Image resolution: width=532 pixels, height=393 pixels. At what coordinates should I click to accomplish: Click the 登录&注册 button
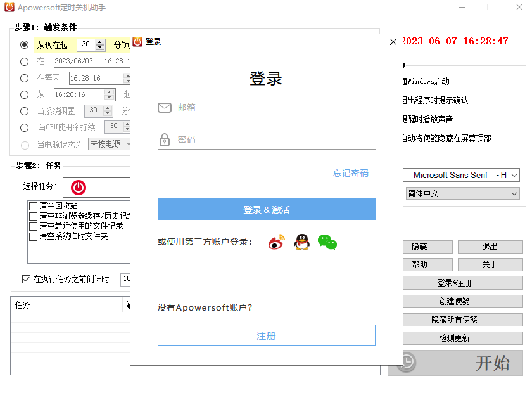(x=463, y=283)
